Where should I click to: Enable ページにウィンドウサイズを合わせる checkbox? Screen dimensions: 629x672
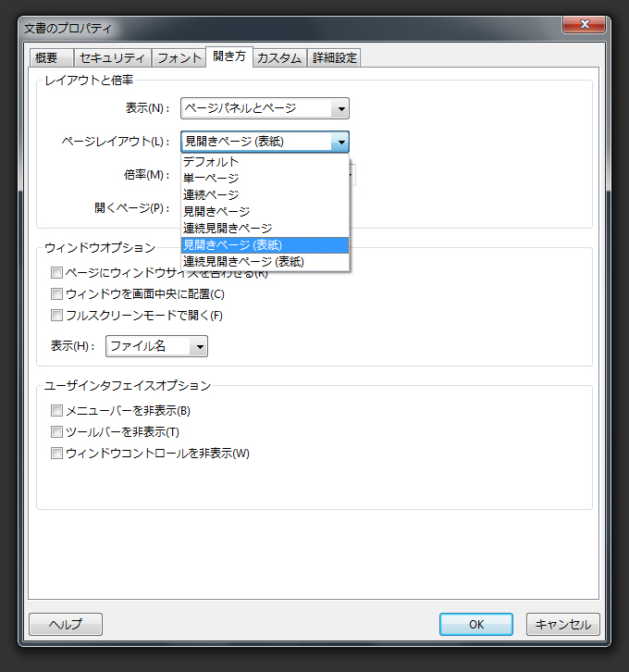coord(56,272)
